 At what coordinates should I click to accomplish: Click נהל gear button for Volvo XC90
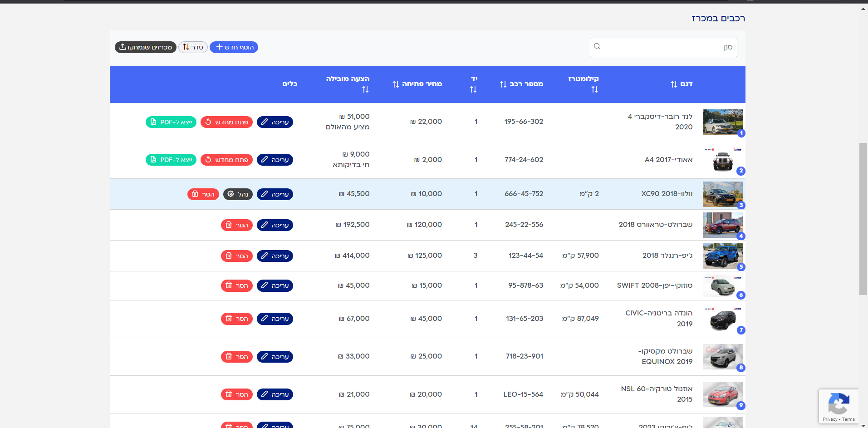pos(238,194)
